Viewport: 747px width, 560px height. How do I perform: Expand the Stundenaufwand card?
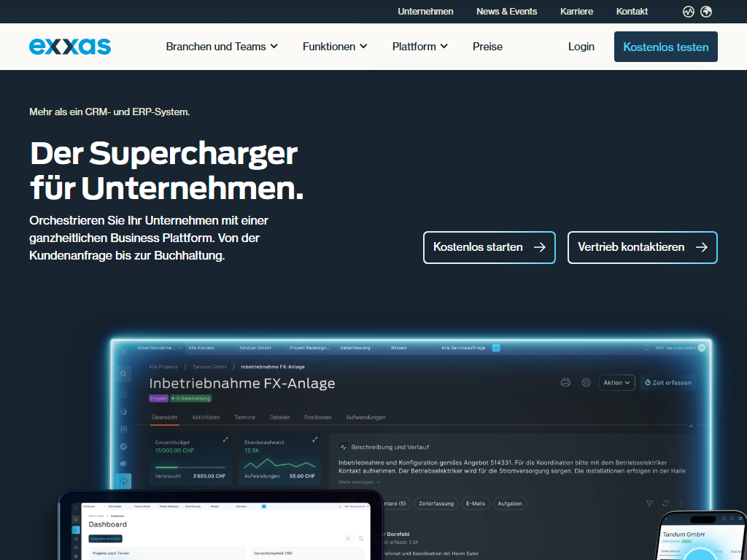coord(314,440)
